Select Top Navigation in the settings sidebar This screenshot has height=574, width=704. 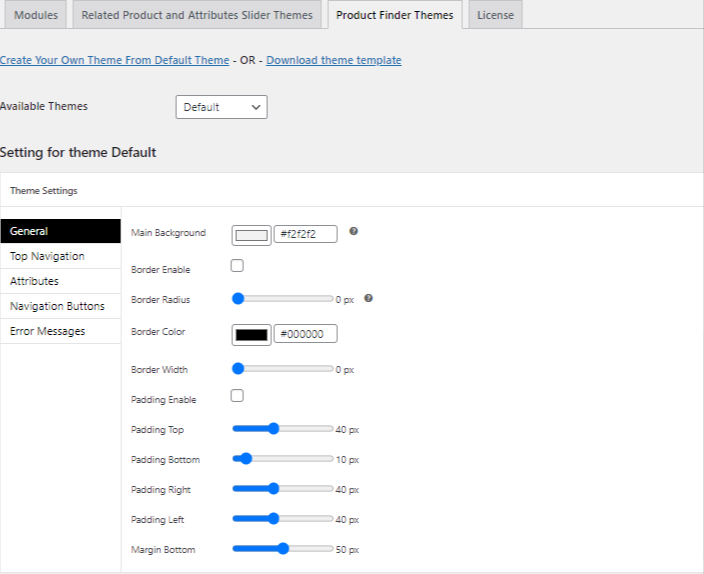(x=47, y=256)
